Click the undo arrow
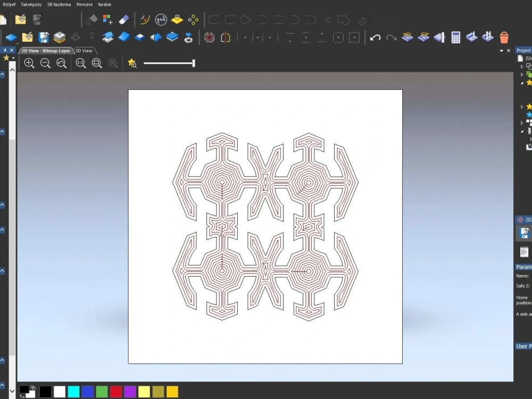This screenshot has width=532, height=399. (x=375, y=37)
